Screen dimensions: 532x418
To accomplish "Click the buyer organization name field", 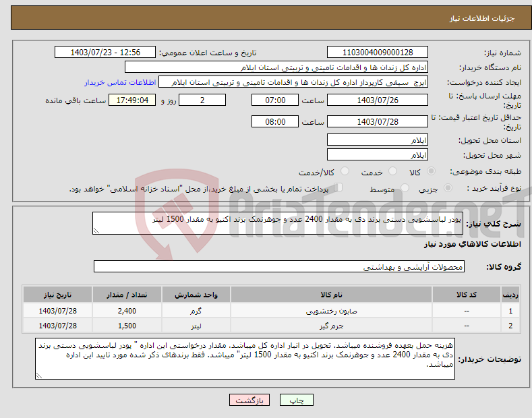I will (x=276, y=67).
